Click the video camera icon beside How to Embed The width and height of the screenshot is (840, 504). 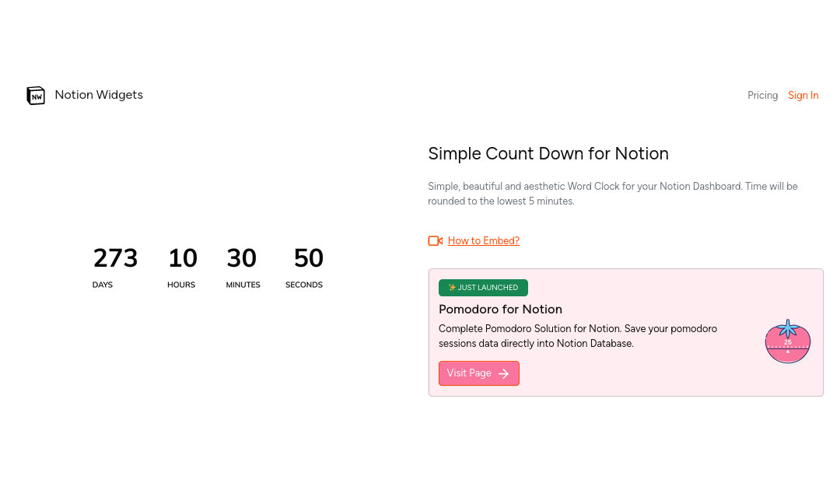[435, 240]
